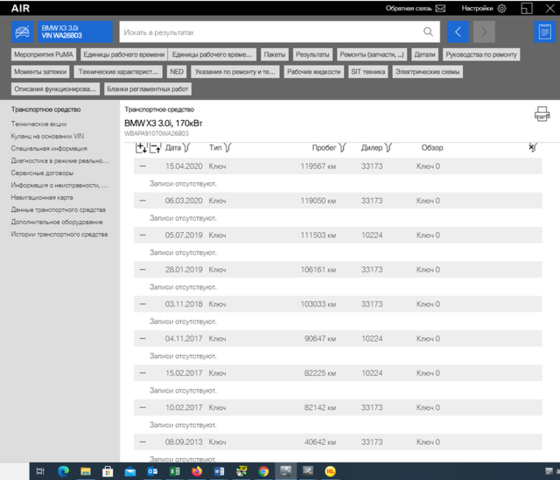This screenshot has width=560, height=480.
Task: Open the Технические характерист... tab
Action: 118,71
